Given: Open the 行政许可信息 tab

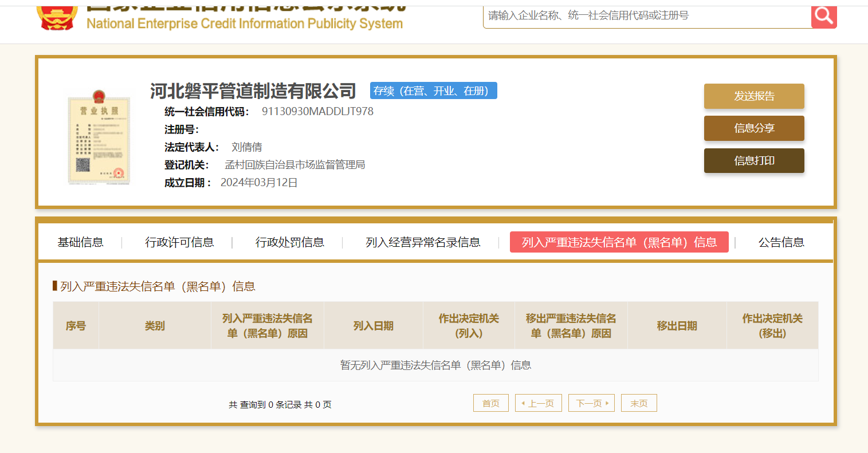Looking at the screenshot, I should [x=179, y=242].
